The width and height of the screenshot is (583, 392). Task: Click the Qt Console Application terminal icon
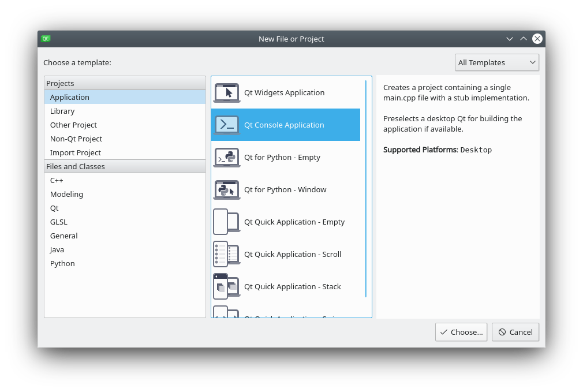(x=227, y=125)
